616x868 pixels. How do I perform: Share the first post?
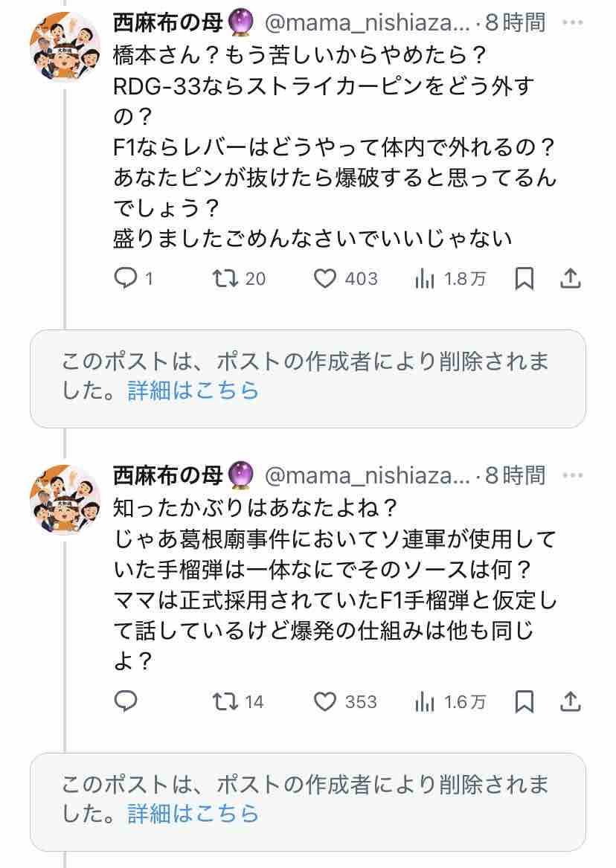571,278
